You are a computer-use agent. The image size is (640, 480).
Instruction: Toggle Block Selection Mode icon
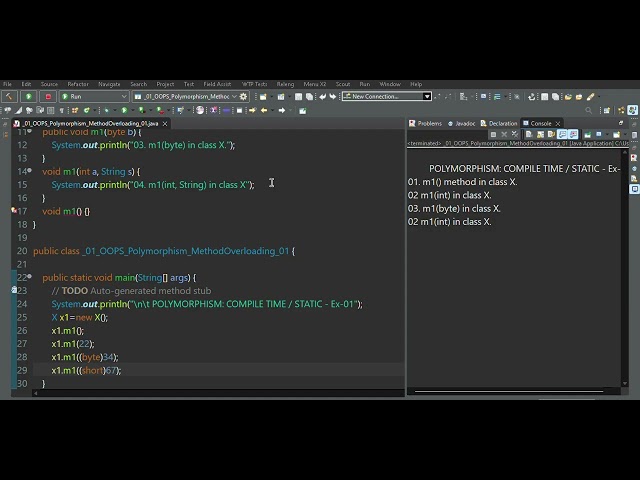pyautogui.click(x=51, y=110)
